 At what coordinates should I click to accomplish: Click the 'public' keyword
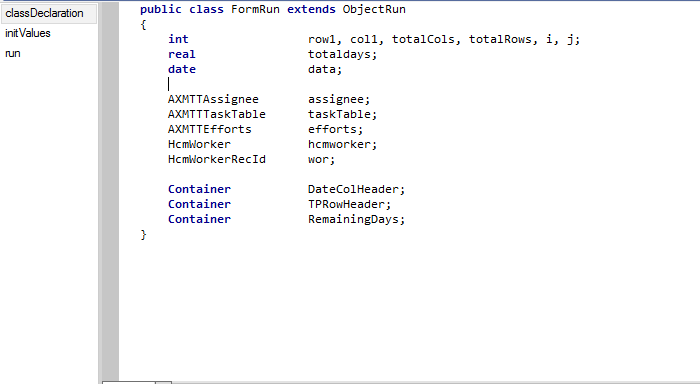point(161,9)
